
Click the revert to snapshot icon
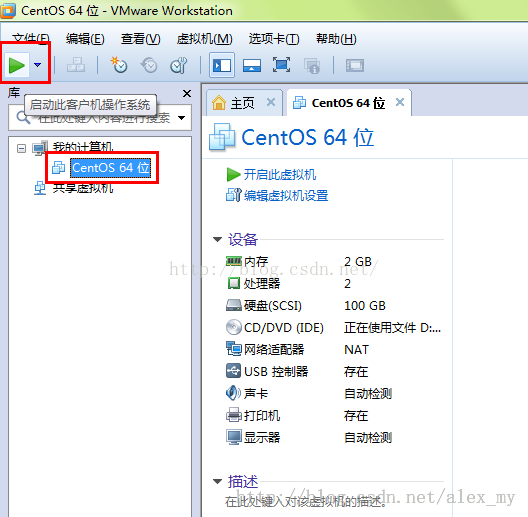click(x=149, y=65)
